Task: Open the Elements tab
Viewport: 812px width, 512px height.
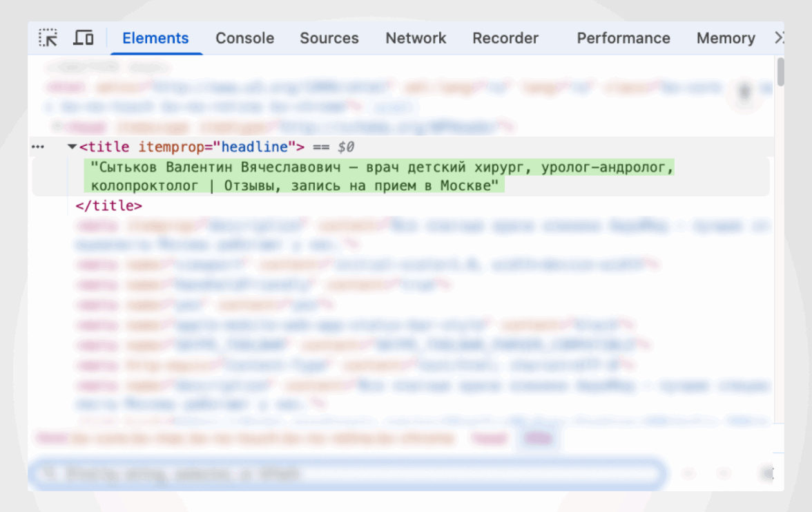Action: tap(155, 39)
